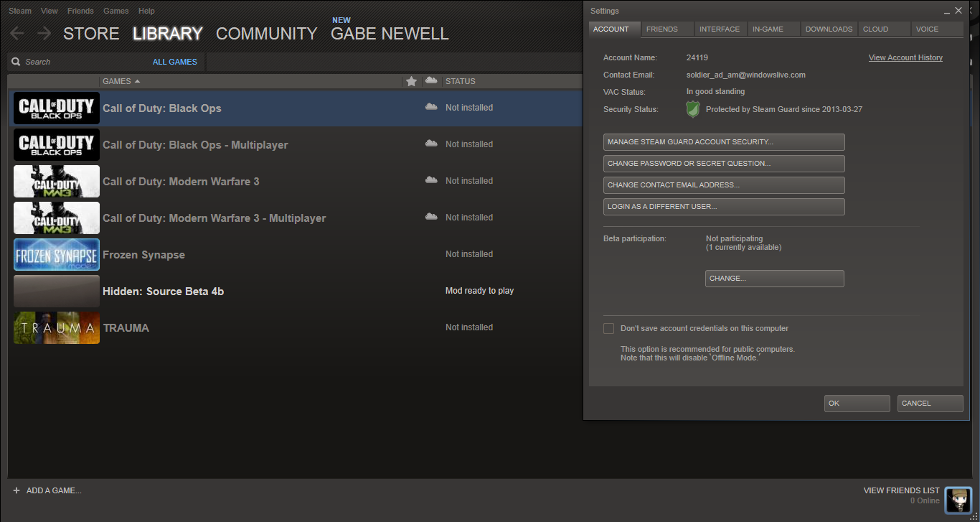Open the friends avatar icon
The height and width of the screenshot is (522, 980).
click(x=958, y=500)
